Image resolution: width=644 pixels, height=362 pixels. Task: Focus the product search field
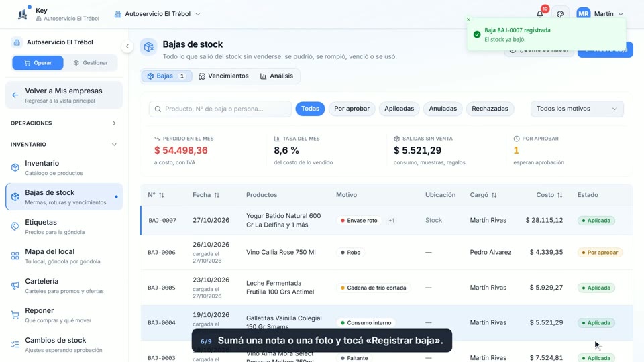click(x=221, y=109)
